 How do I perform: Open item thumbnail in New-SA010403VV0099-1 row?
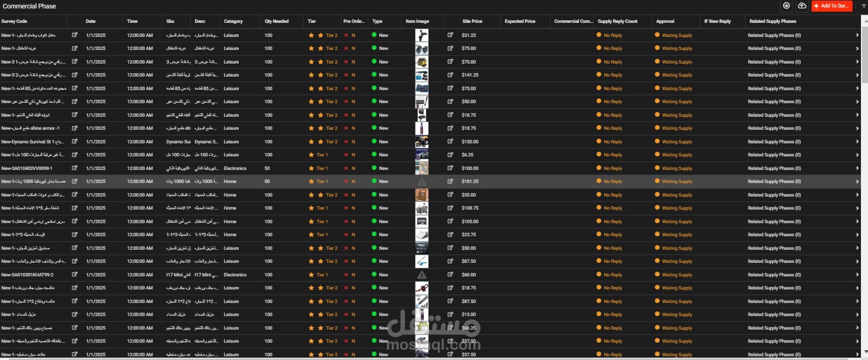click(x=422, y=168)
